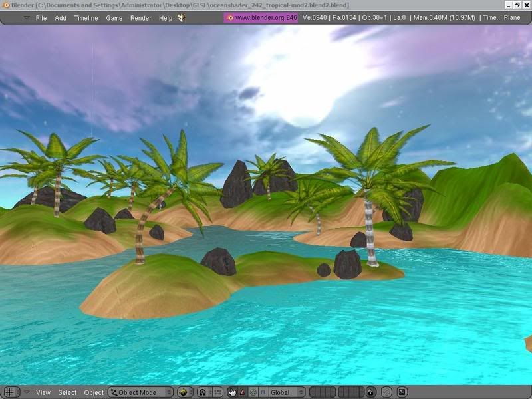
Task: Open the Object Mode selector
Action: tap(140, 392)
